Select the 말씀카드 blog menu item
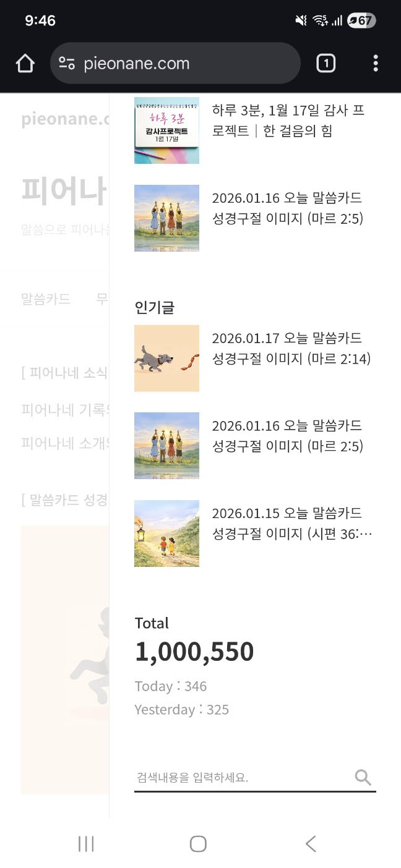This screenshot has height=868, width=401. pyautogui.click(x=46, y=299)
